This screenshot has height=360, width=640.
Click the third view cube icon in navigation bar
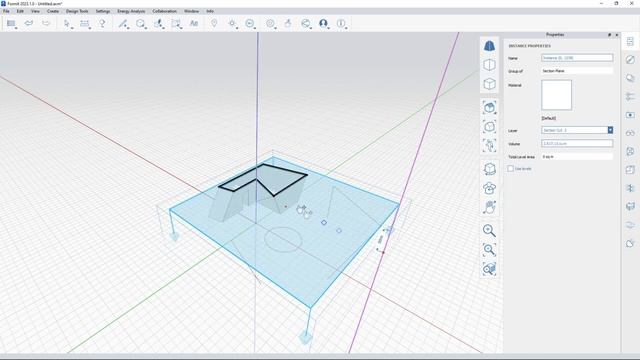click(x=489, y=84)
